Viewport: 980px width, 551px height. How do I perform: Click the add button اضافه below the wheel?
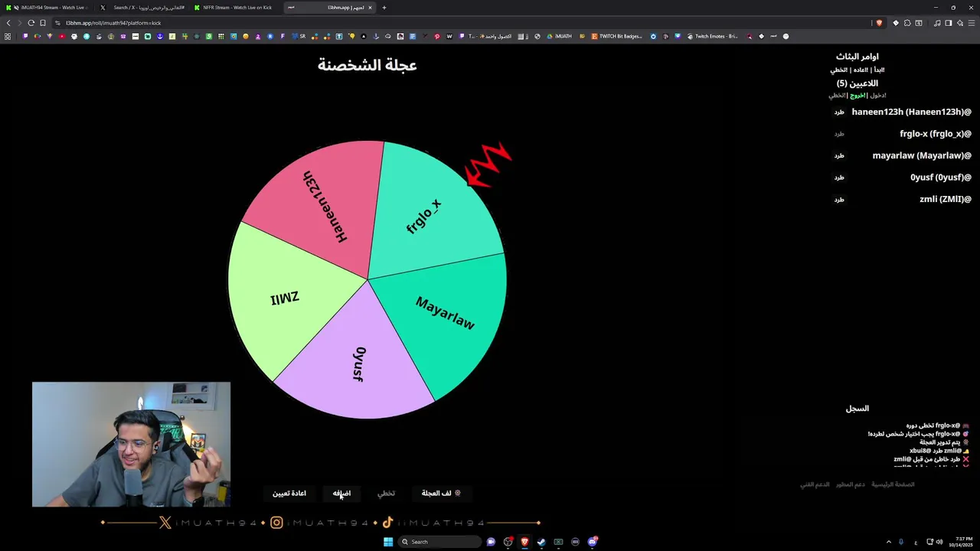pyautogui.click(x=341, y=493)
